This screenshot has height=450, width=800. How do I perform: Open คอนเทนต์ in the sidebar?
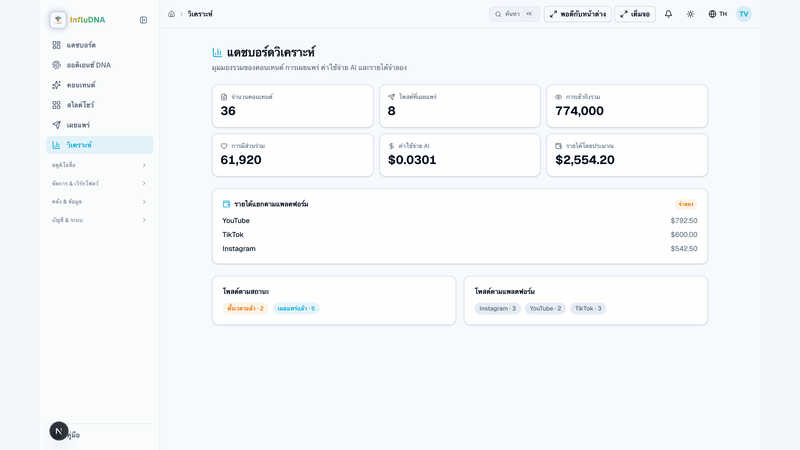pyautogui.click(x=99, y=85)
